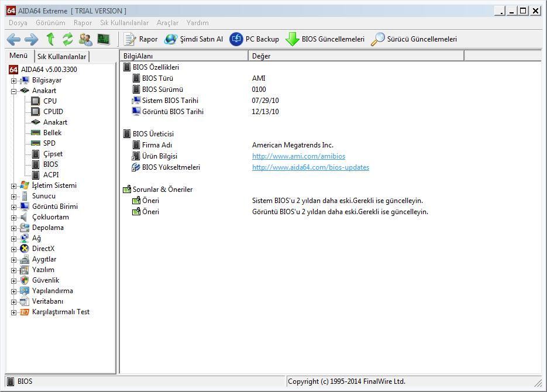Go forward with the blue right arrow
This screenshot has height=392, width=547.
point(32,39)
